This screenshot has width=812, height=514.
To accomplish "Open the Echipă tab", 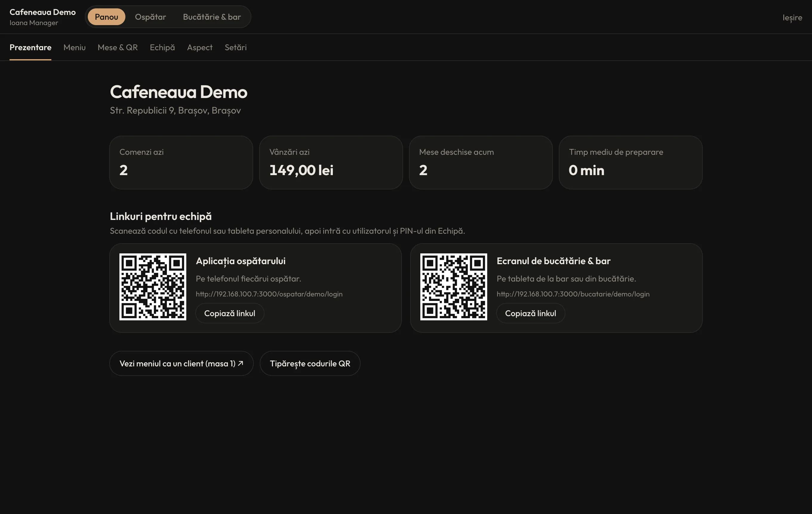I will [162, 47].
